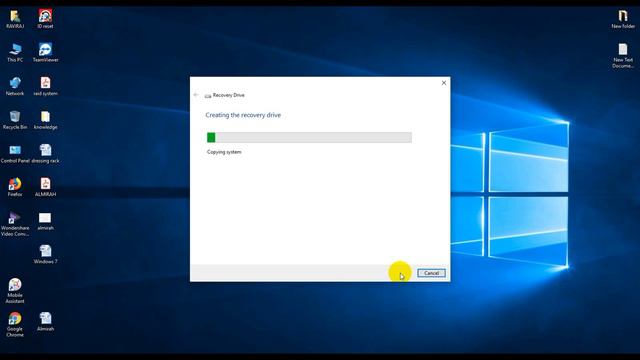This screenshot has height=360, width=640.
Task: Open Control Panel desktop shortcut
Action: click(15, 153)
